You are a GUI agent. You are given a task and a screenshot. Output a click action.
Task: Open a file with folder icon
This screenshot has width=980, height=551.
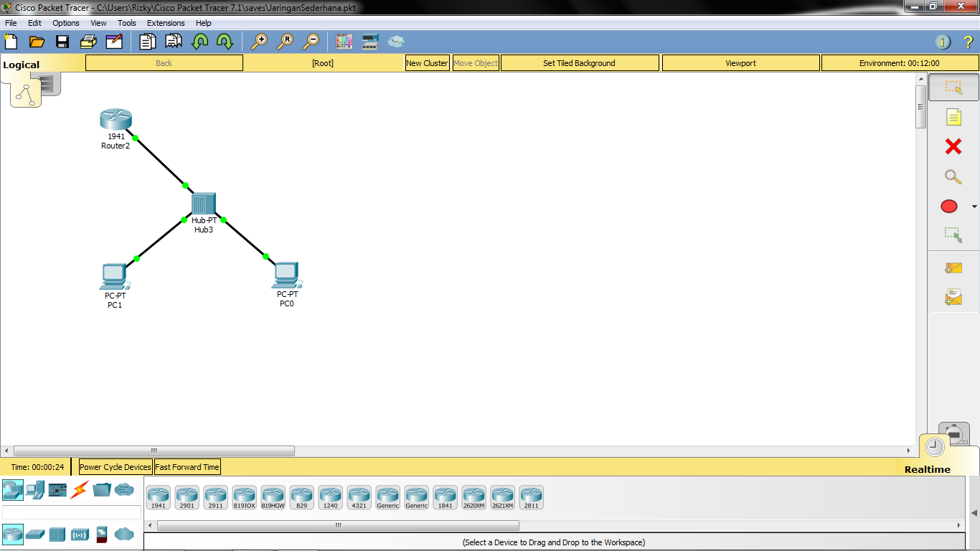pos(37,42)
